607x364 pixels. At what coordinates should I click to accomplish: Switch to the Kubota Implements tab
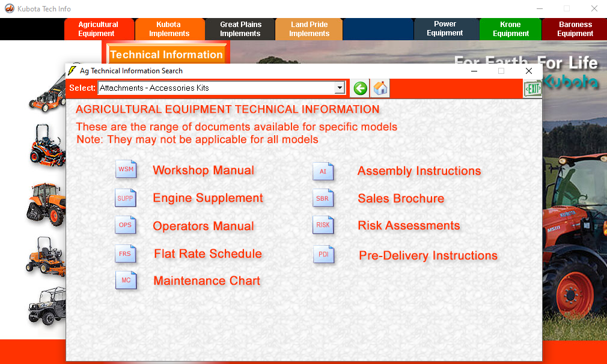169,29
